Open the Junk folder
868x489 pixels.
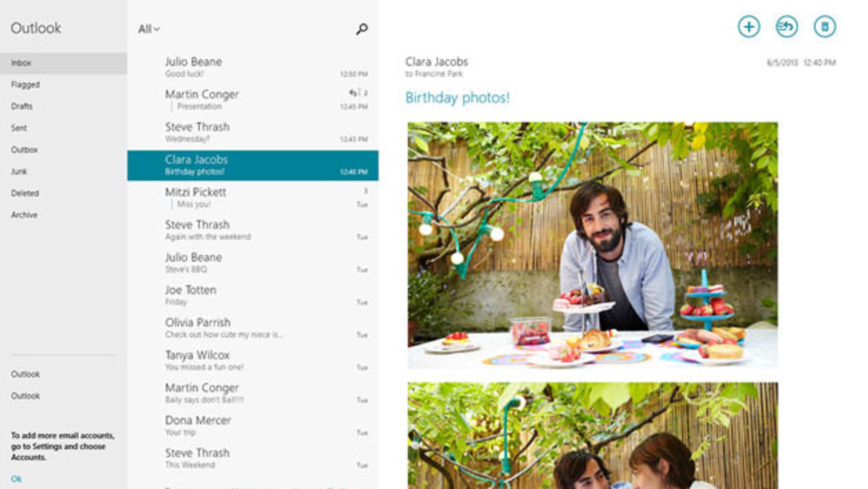[x=19, y=171]
